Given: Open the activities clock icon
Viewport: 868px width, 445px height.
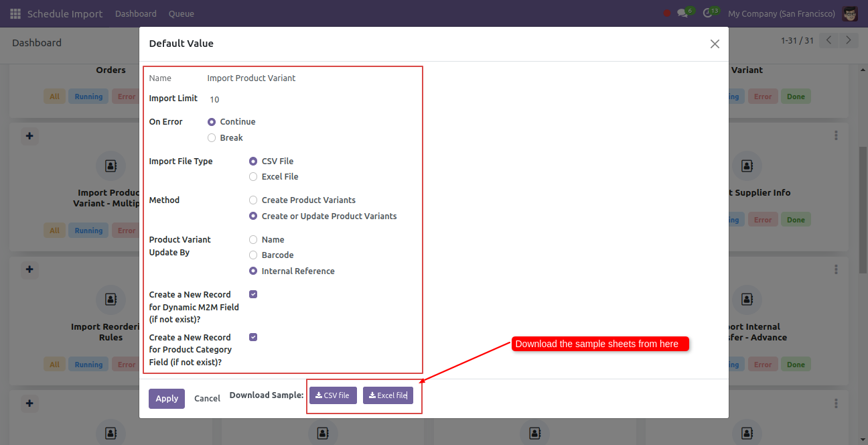Looking at the screenshot, I should click(708, 13).
